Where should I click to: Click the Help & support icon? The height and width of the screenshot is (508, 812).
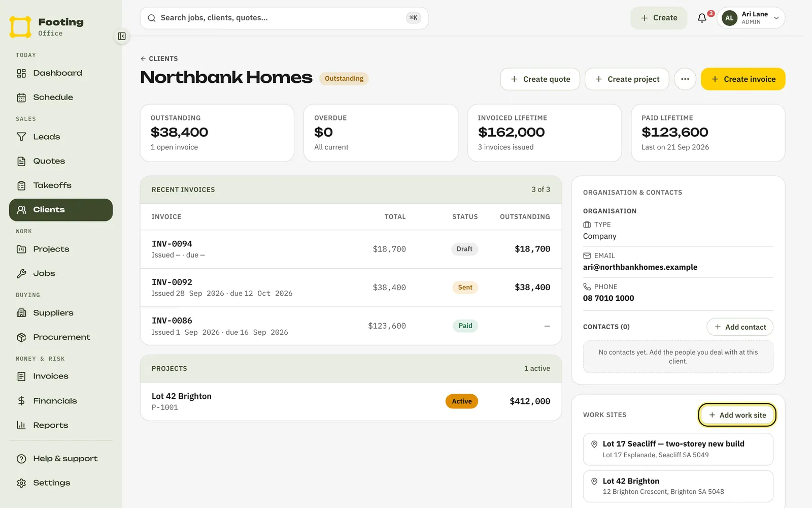pyautogui.click(x=21, y=459)
